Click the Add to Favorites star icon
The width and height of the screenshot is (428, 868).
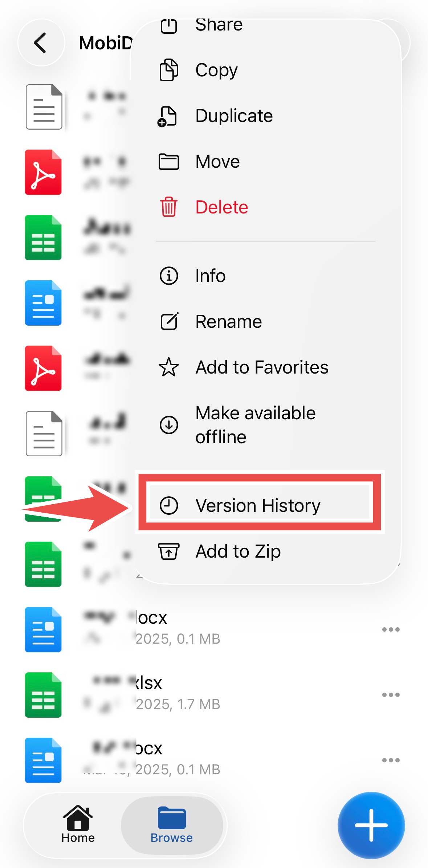(x=169, y=367)
